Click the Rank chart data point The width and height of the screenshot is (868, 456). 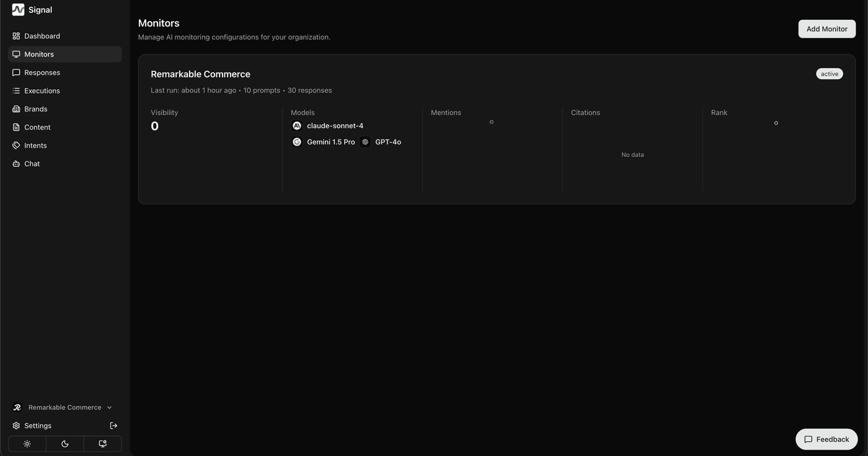coord(776,123)
